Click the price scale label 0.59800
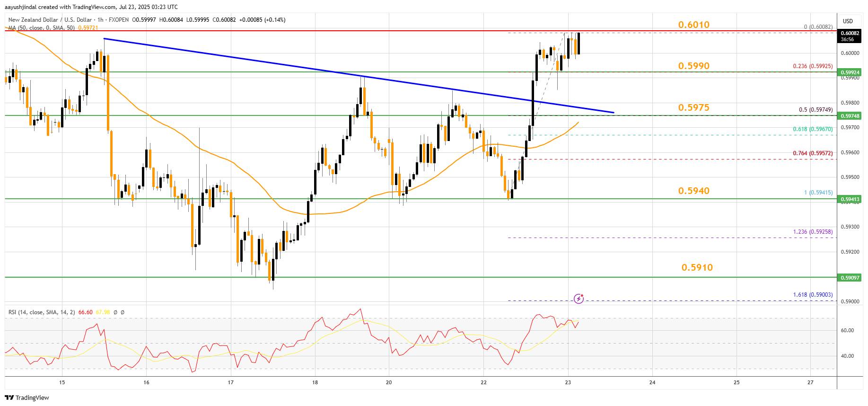868x406 pixels. pyautogui.click(x=850, y=103)
